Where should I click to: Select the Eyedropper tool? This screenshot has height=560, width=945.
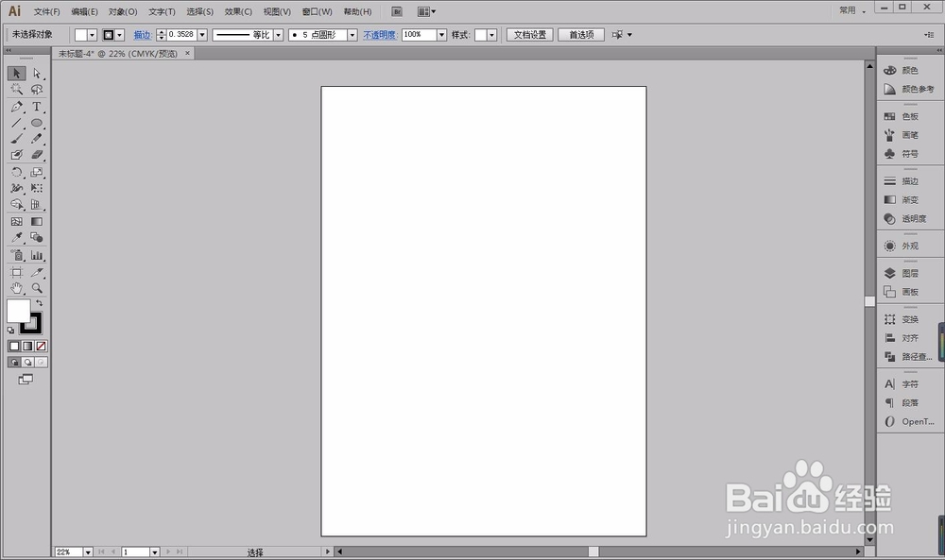click(x=16, y=237)
